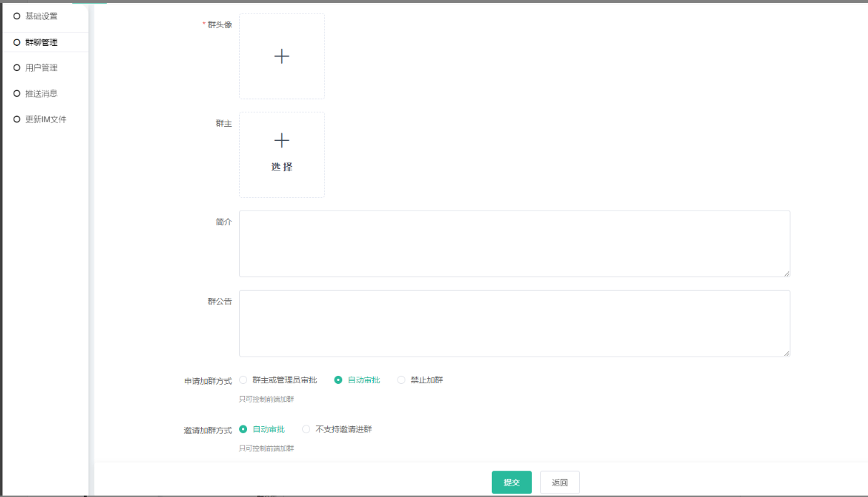Select 群主或管理员审批 radio option
This screenshot has width=868, height=497.
pos(243,380)
